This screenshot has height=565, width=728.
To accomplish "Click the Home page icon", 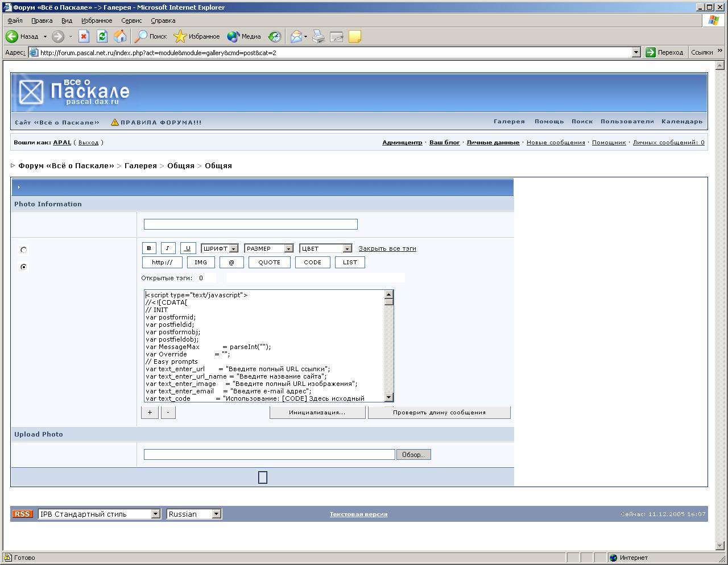I will (x=120, y=36).
